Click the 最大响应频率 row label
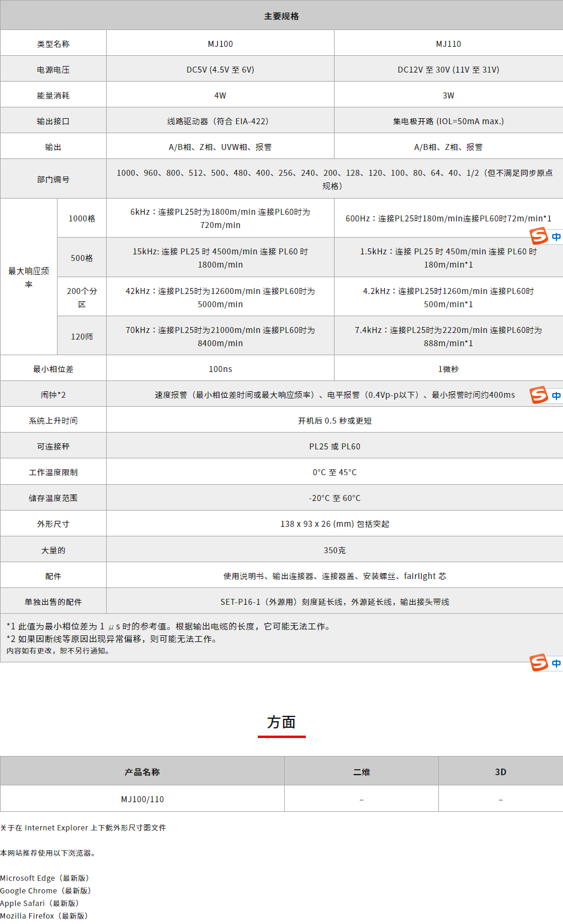The height and width of the screenshot is (924, 563). click(x=29, y=277)
